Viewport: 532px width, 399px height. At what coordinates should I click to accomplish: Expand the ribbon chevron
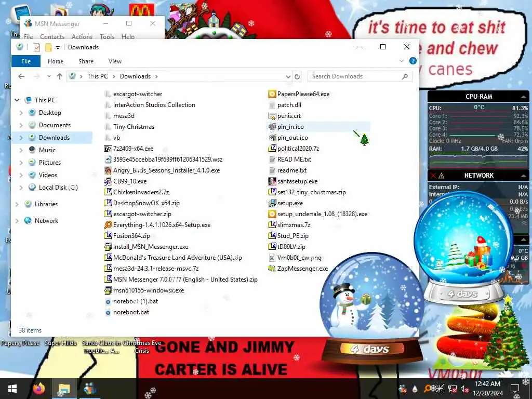(x=402, y=61)
